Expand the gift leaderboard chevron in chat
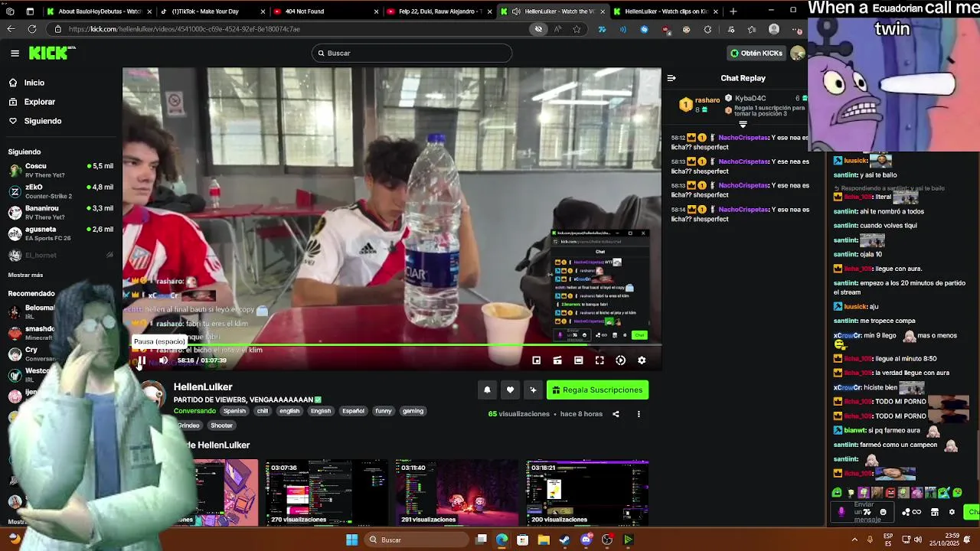The image size is (980, 551). point(743,124)
